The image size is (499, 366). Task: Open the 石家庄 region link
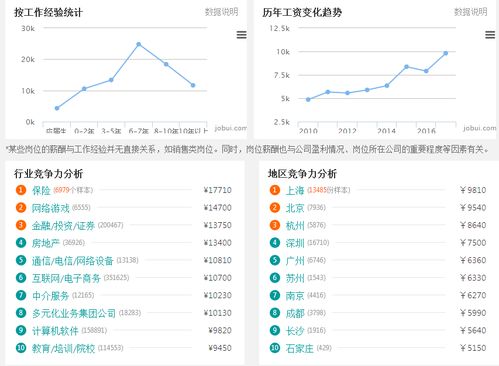click(x=300, y=348)
